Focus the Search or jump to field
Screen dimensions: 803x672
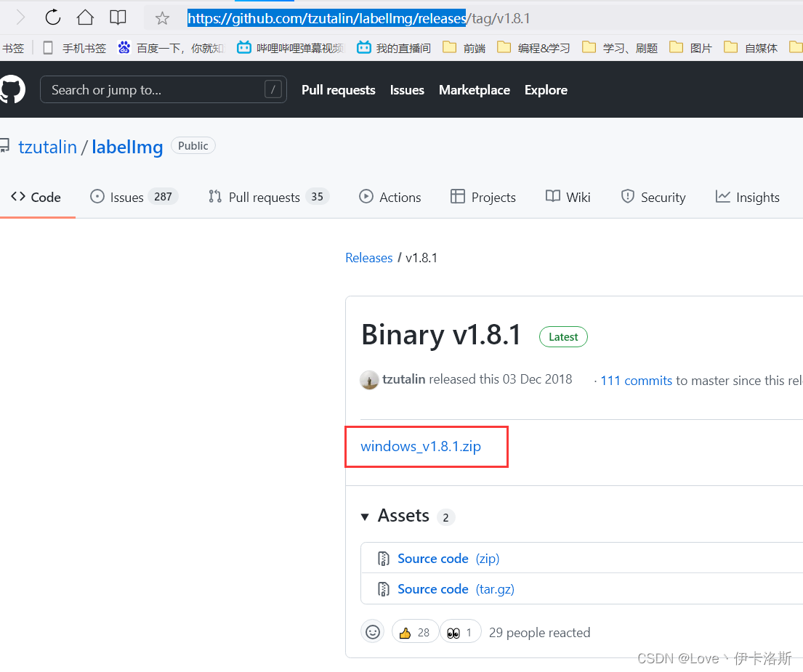pos(164,89)
